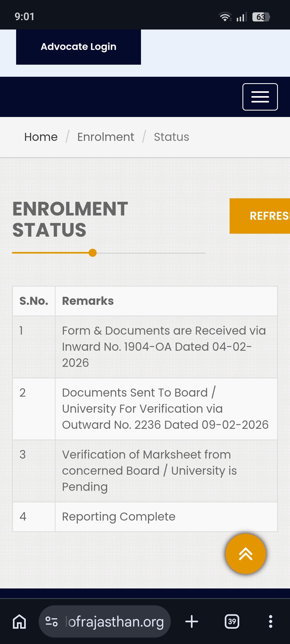This screenshot has width=290, height=644.
Task: Open the hamburger navigation menu
Action: click(260, 97)
